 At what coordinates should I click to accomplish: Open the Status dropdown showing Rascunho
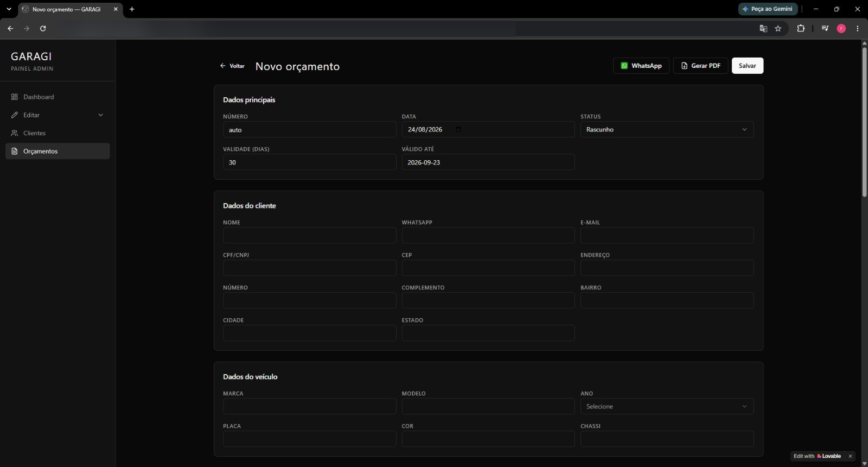click(x=667, y=129)
